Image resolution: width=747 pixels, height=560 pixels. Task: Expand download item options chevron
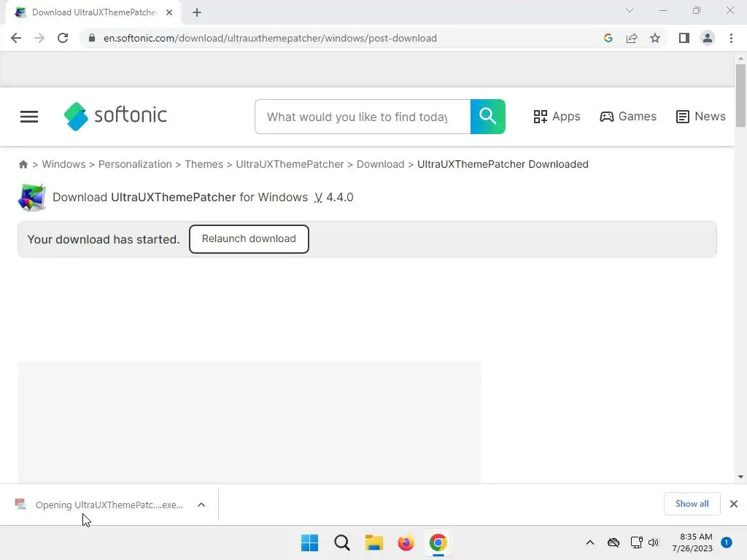pos(201,505)
